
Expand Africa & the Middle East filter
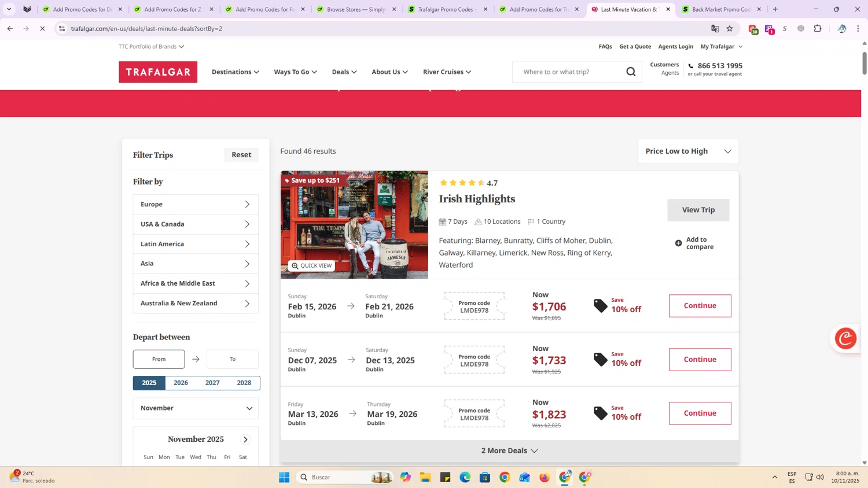tap(196, 283)
